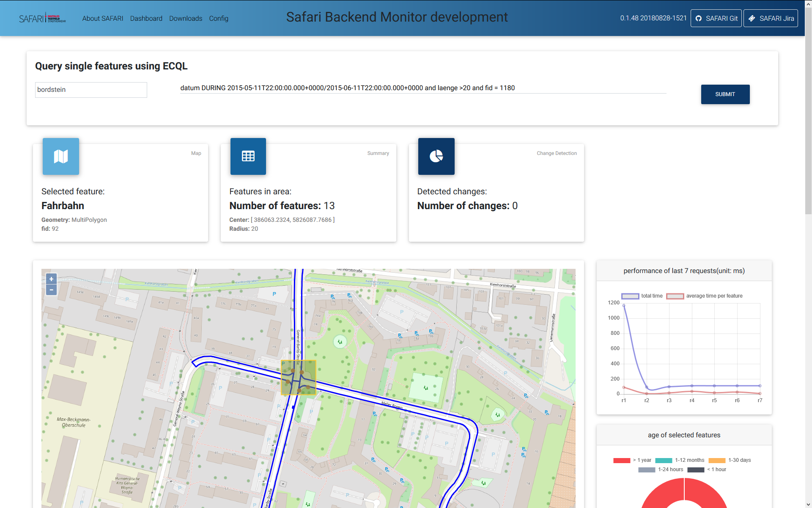Click the scrollbar down arrow
Viewport: 812px width, 508px height.
click(x=808, y=505)
